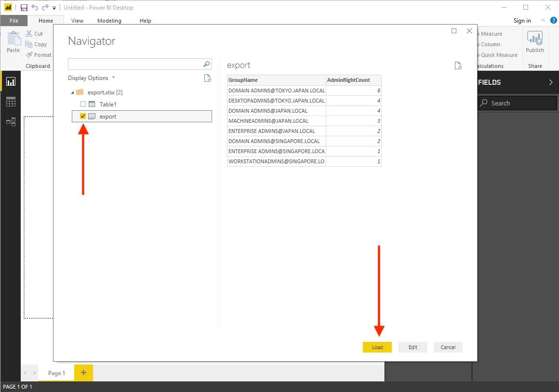Click the Cancel button

click(448, 347)
